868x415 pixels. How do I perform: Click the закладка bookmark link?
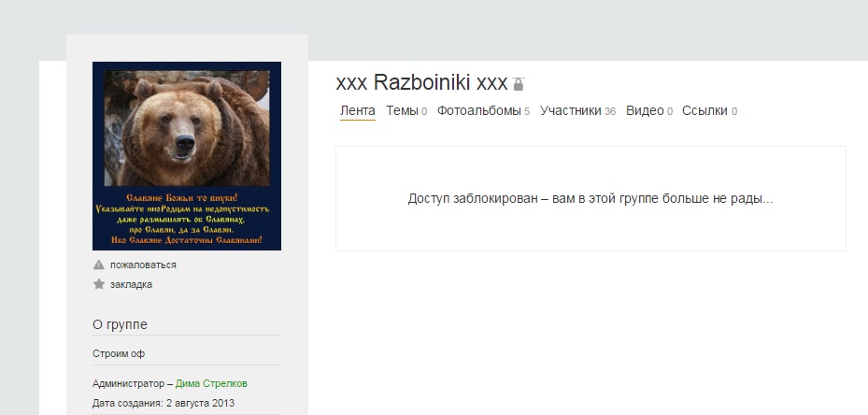tap(131, 285)
